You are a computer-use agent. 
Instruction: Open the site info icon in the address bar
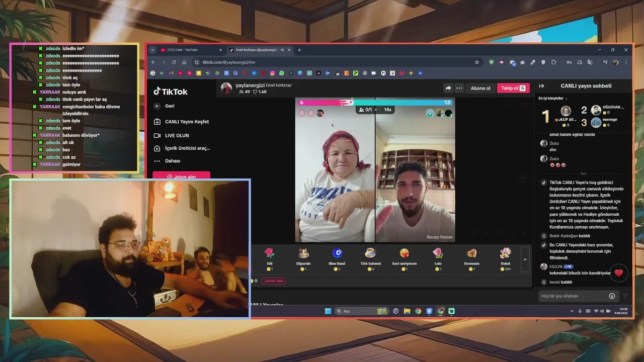click(x=196, y=62)
